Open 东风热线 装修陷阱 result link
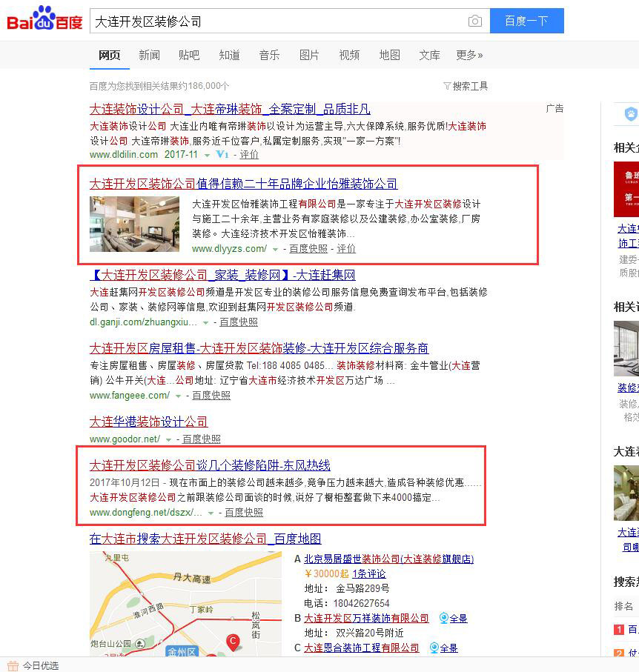The height and width of the screenshot is (672, 639). [x=210, y=465]
